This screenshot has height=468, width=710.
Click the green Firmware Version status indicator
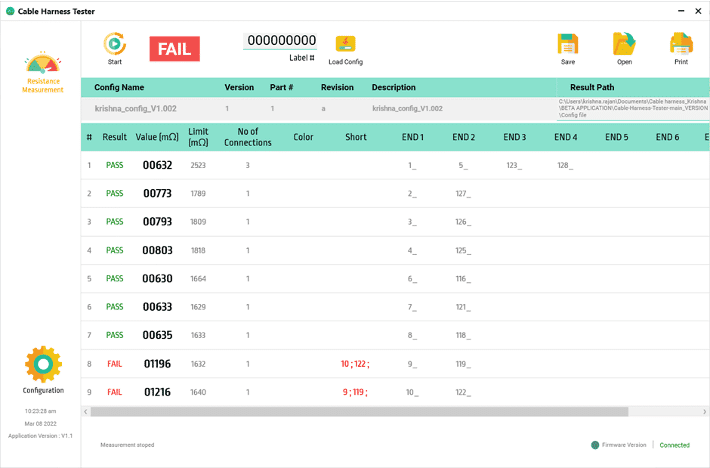[595, 445]
